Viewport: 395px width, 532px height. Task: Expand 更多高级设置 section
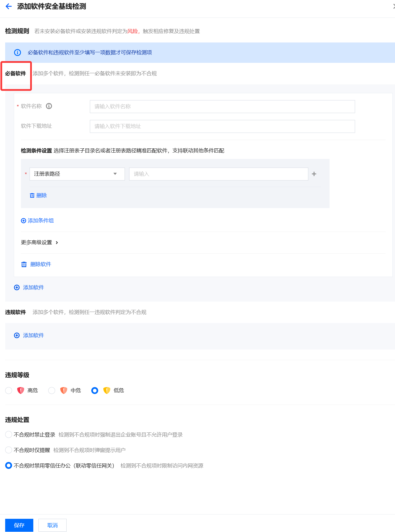click(x=40, y=242)
